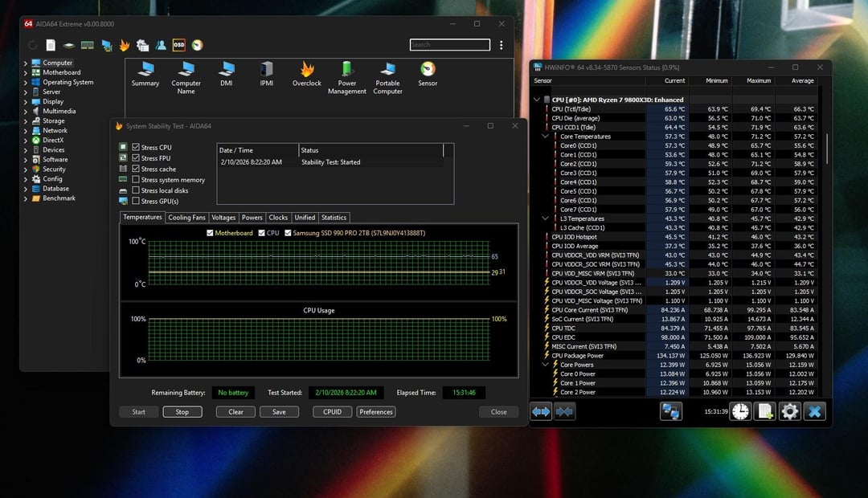
Task: Expand the Storage tree node
Action: (x=26, y=121)
